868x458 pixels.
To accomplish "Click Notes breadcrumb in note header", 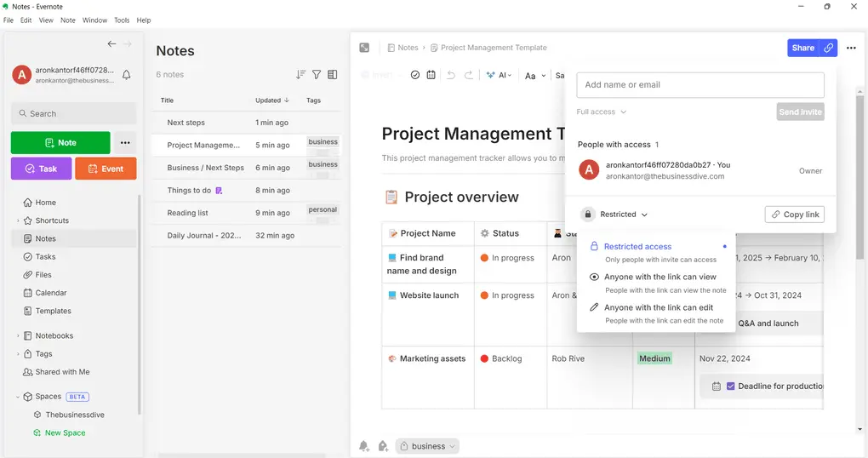I will click(403, 48).
